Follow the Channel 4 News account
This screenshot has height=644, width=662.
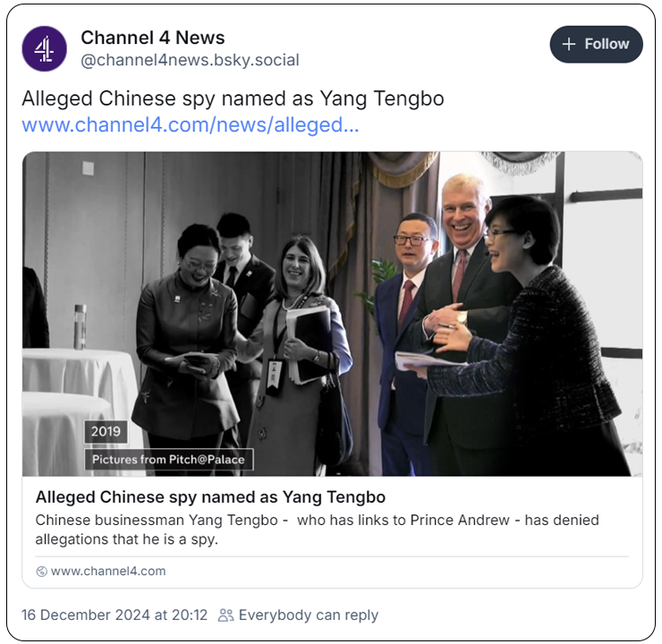point(596,45)
